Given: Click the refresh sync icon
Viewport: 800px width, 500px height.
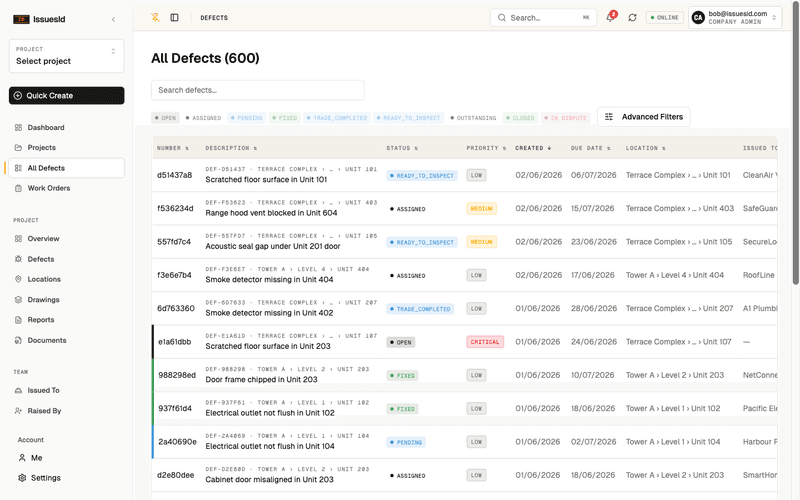Looking at the screenshot, I should [x=632, y=17].
